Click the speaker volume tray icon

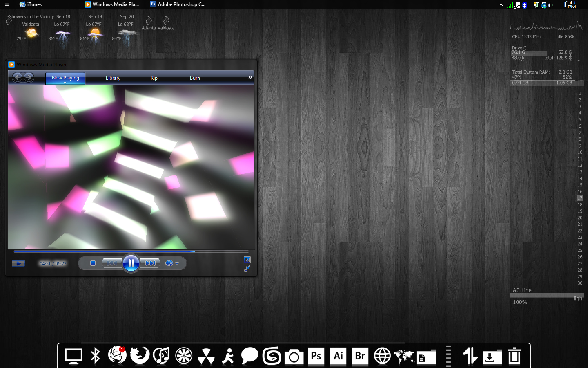(550, 5)
